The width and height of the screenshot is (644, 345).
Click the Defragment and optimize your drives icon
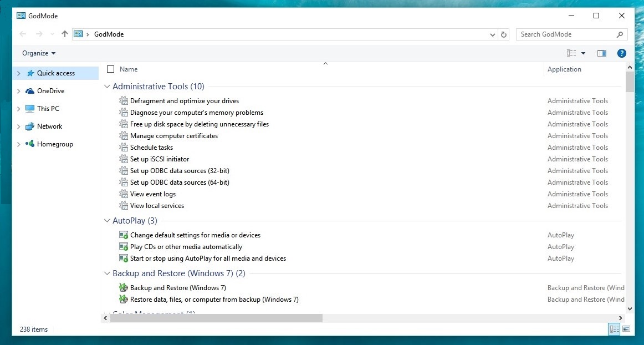click(123, 101)
